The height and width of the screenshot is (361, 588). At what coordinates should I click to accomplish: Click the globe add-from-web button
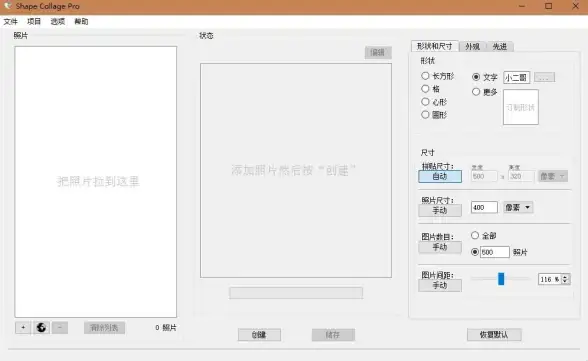pos(41,328)
